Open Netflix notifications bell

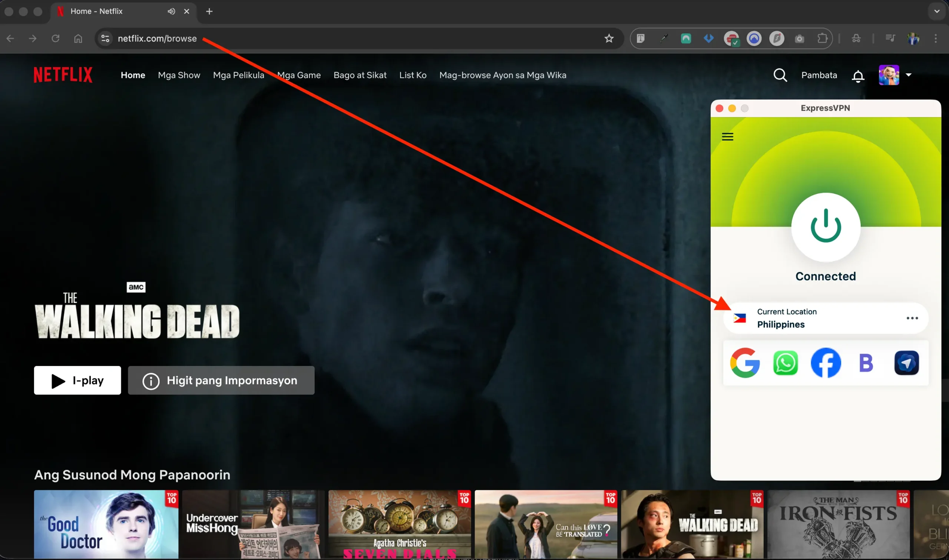coord(857,75)
